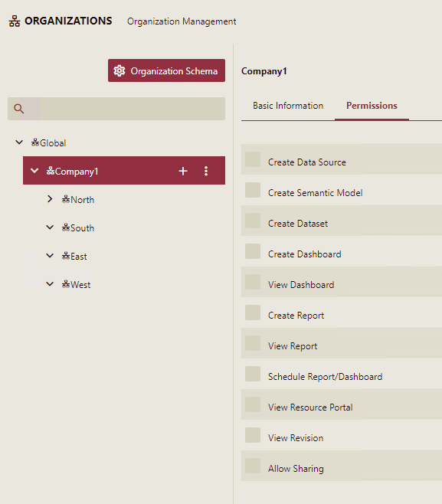Enable the Create Data Source checkbox

(x=253, y=159)
